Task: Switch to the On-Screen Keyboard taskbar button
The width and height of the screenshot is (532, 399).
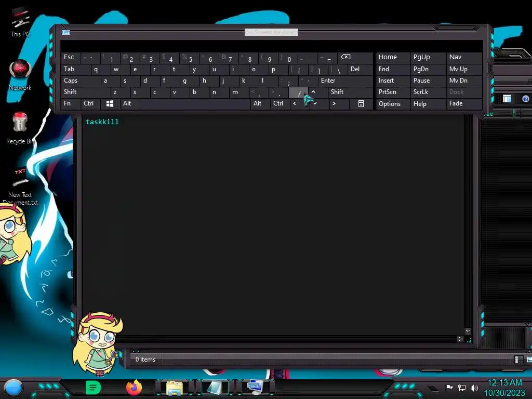Action: click(255, 388)
